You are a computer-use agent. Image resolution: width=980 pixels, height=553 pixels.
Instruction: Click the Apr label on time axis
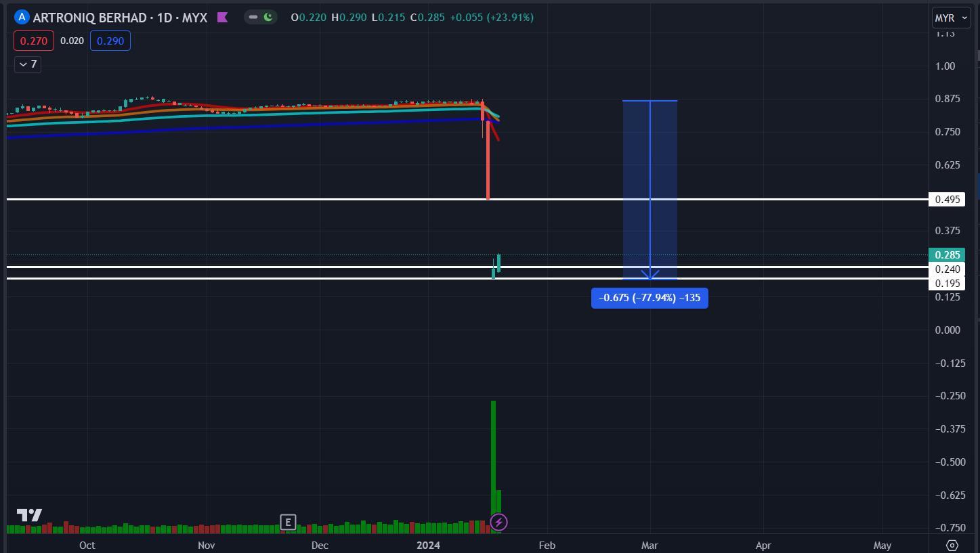763,545
